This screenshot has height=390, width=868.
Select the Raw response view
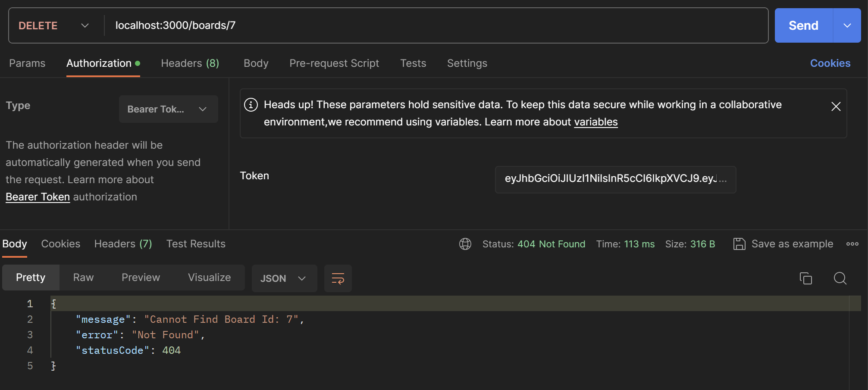83,278
